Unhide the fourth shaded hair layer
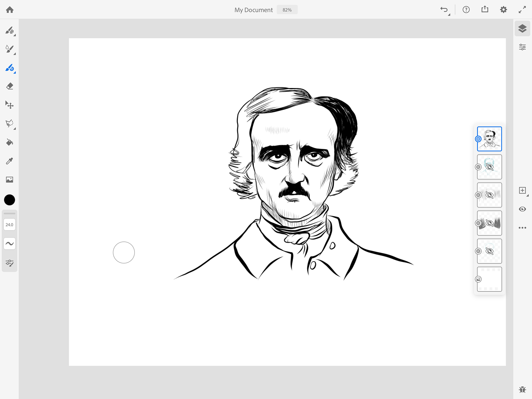The height and width of the screenshot is (399, 532). coord(489,223)
